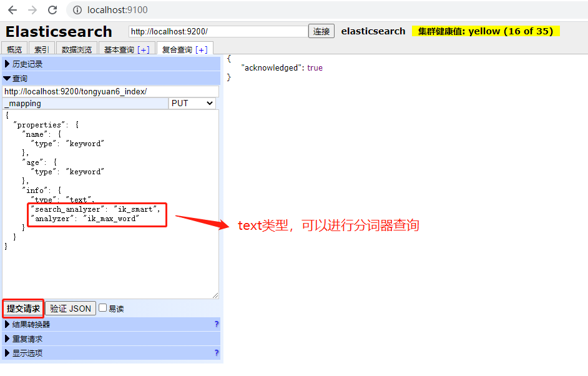Add new 基本查询 tab with [+]
Screen dimensions: 588x376
coord(143,49)
